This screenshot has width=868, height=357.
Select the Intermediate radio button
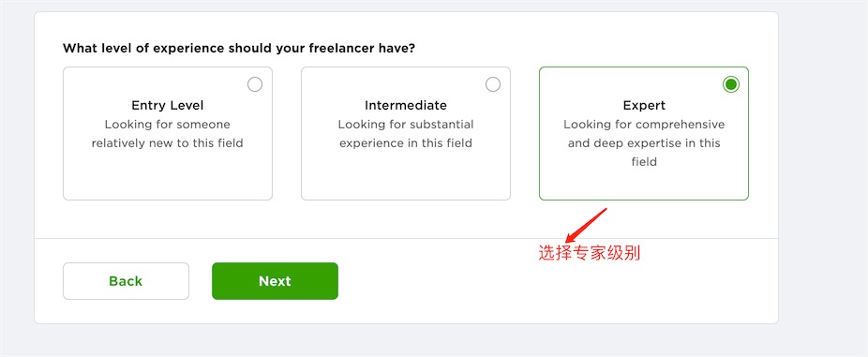(x=493, y=84)
